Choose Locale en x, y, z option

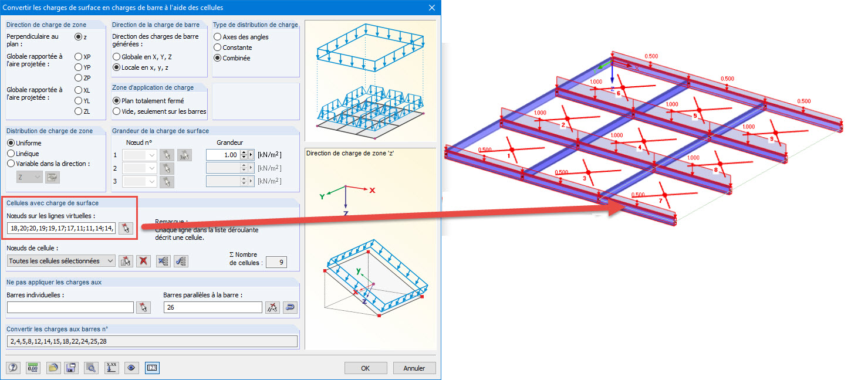point(116,67)
